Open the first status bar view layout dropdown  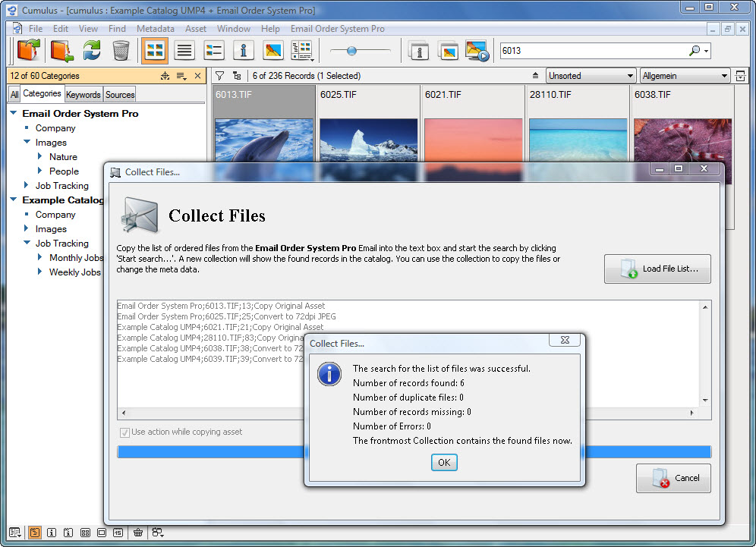[15, 533]
